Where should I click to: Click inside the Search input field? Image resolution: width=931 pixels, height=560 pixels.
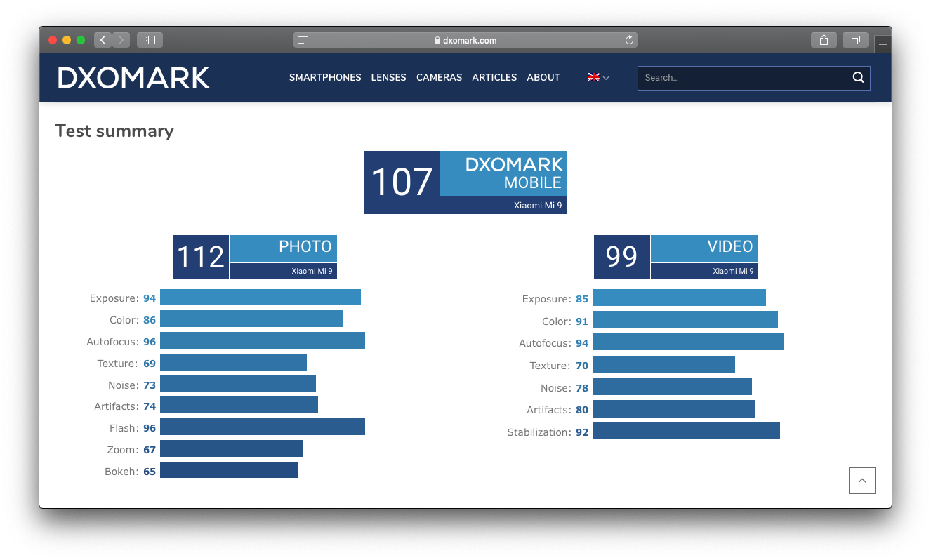point(741,78)
